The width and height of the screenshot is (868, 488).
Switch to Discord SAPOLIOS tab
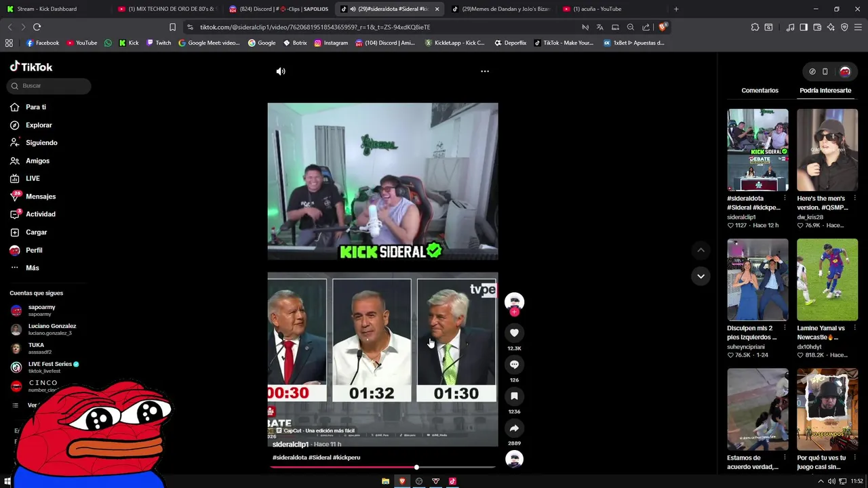278,9
